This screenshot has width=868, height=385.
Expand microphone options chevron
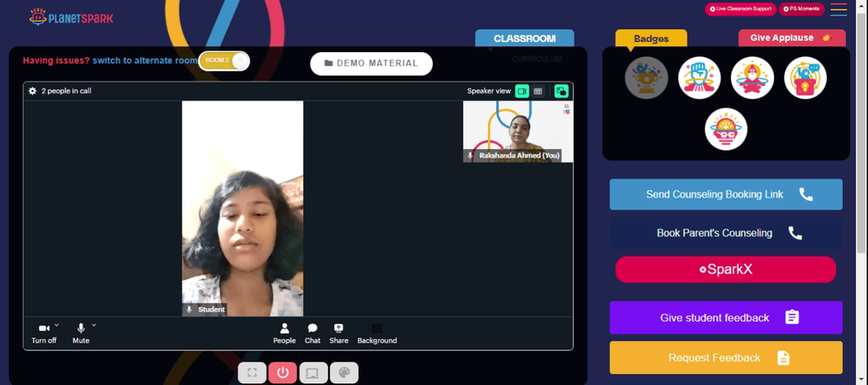pyautogui.click(x=94, y=325)
